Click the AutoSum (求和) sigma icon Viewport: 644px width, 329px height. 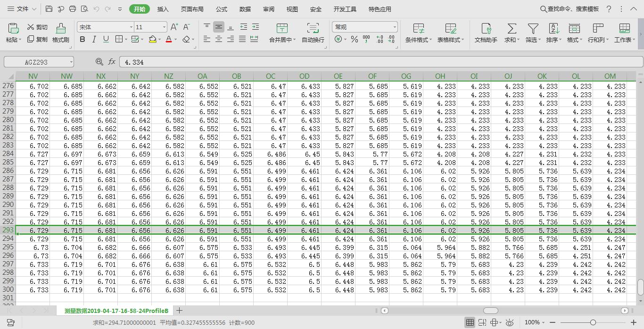point(511,29)
